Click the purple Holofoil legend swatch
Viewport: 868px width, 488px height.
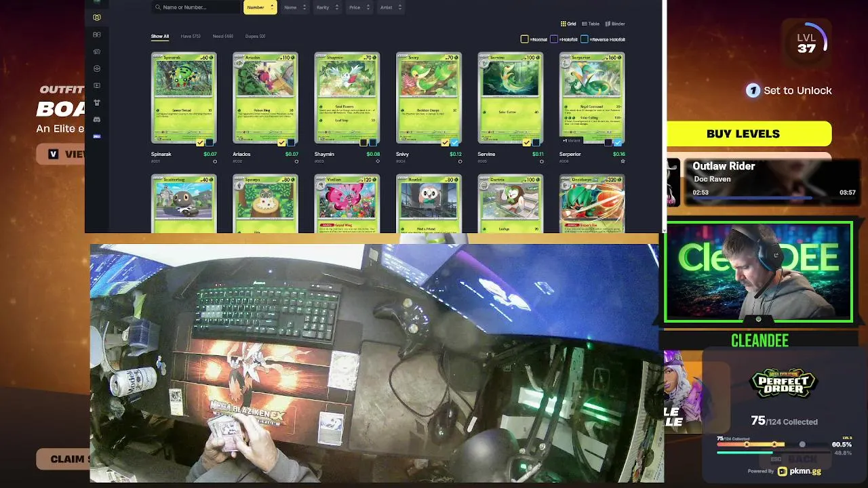(554, 39)
